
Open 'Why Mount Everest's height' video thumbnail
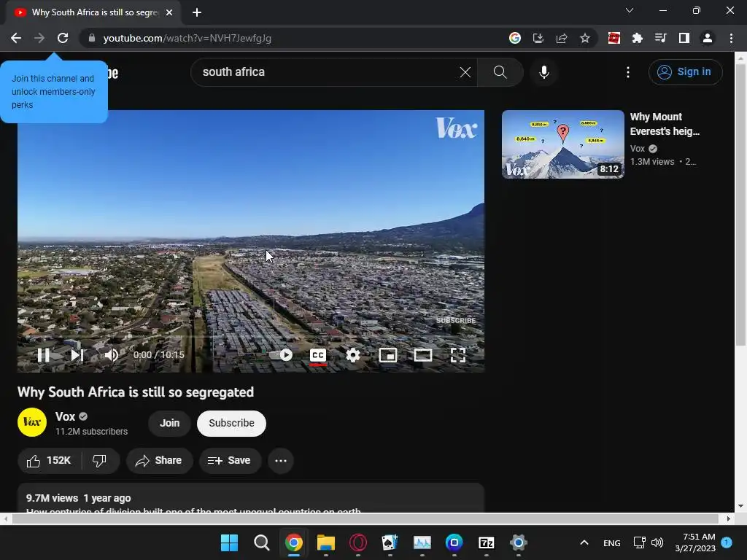pyautogui.click(x=562, y=144)
